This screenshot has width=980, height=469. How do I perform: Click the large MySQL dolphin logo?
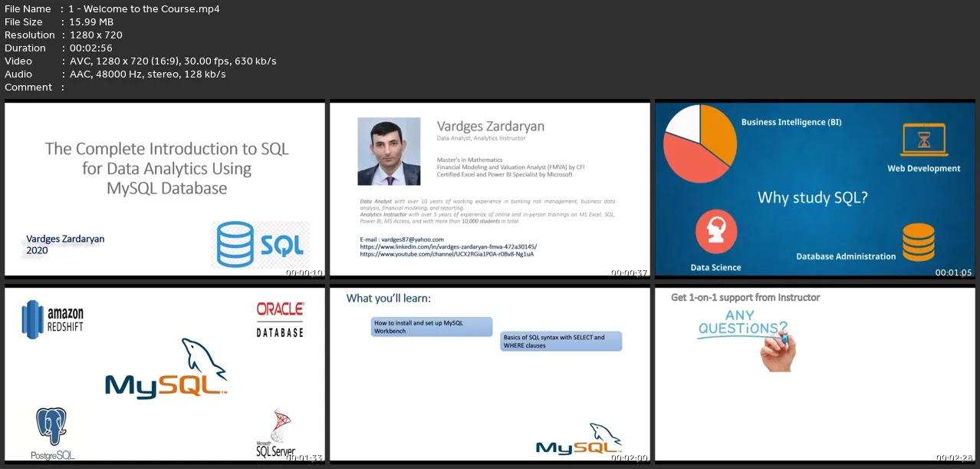point(166,368)
